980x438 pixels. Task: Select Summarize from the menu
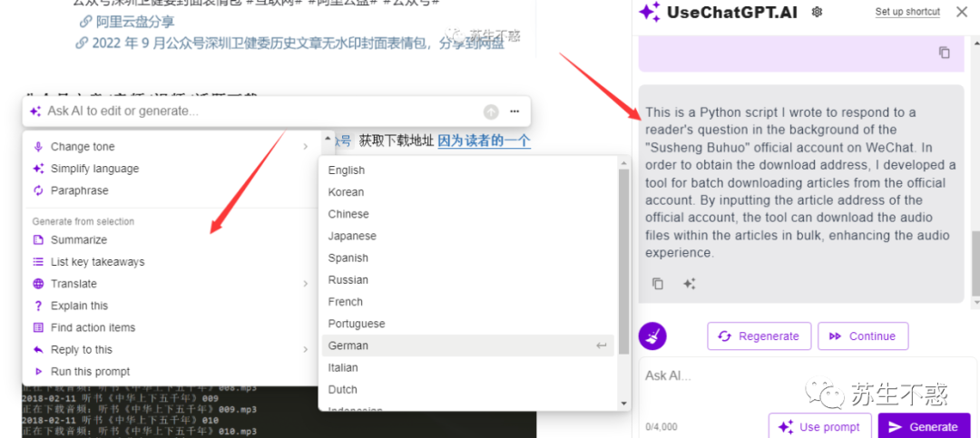pos(171,240)
